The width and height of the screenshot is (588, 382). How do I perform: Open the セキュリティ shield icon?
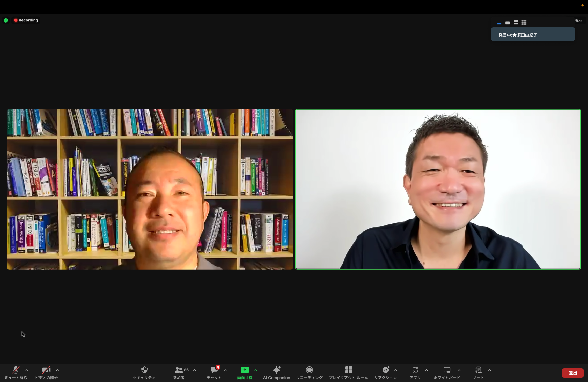point(144,370)
